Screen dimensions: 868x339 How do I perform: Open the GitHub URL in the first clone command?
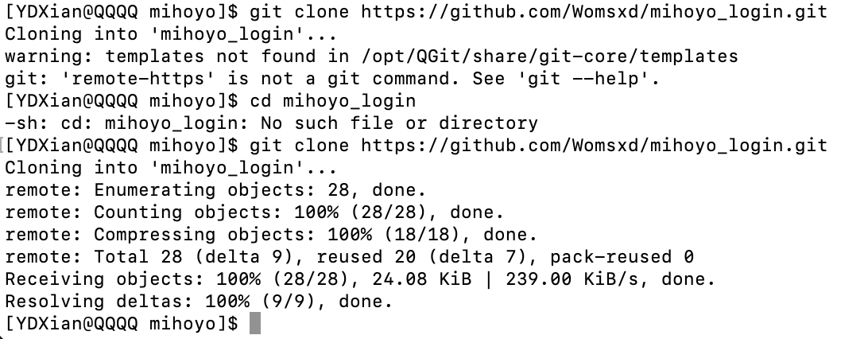pos(594,12)
